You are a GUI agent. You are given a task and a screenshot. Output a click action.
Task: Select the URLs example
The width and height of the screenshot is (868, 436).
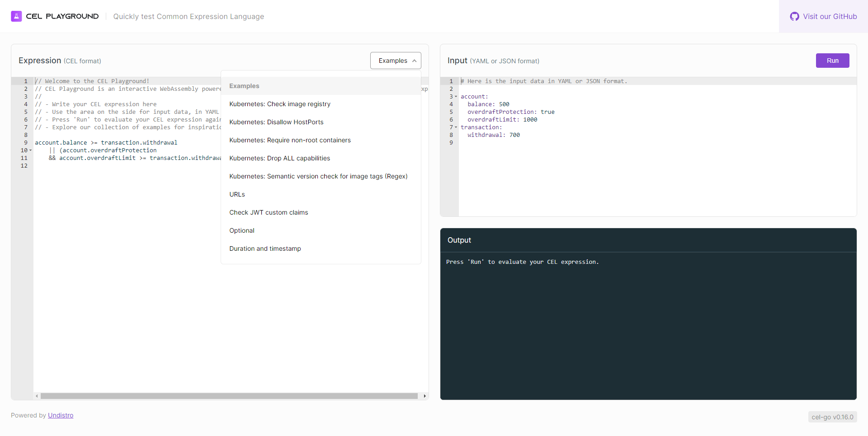(x=237, y=194)
